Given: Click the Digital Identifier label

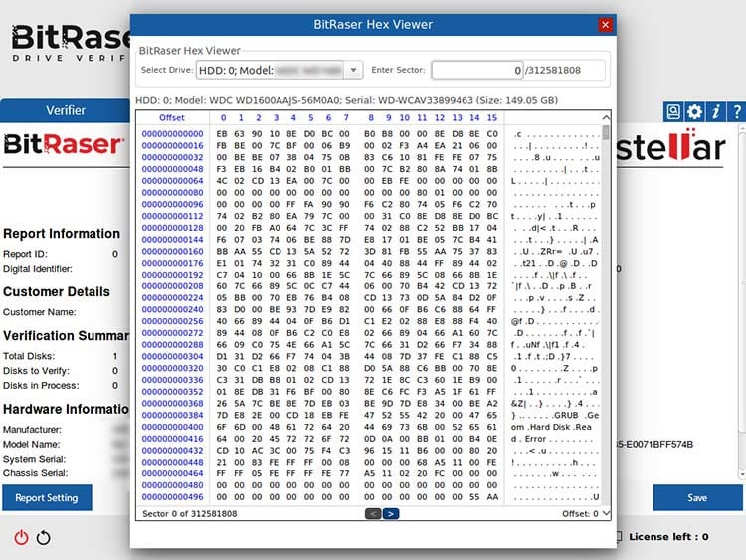Looking at the screenshot, I should [38, 269].
